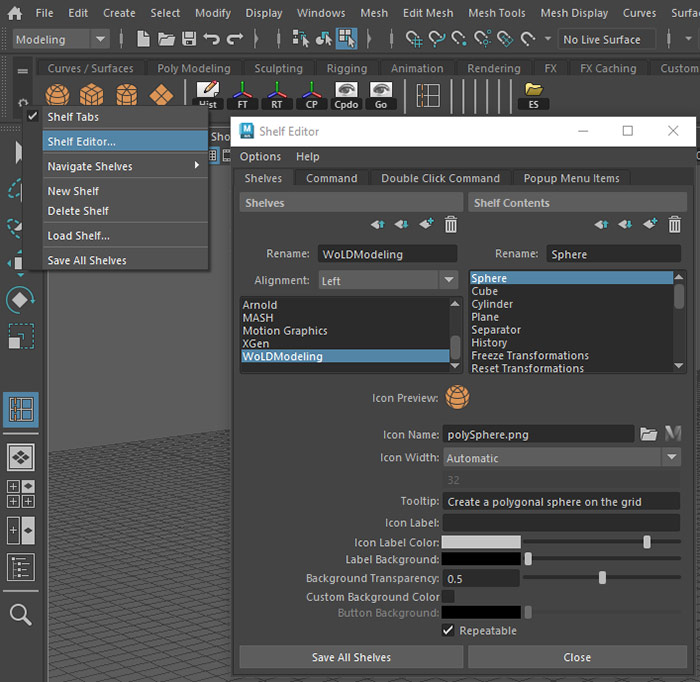This screenshot has width=700, height=682.
Task: Switch to the Double Click Command tab
Action: tap(440, 178)
